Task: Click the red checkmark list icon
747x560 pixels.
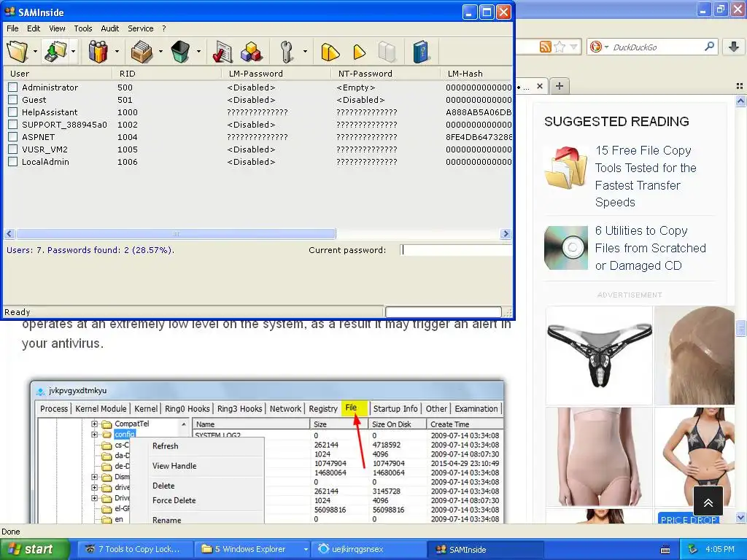Action: tap(222, 52)
